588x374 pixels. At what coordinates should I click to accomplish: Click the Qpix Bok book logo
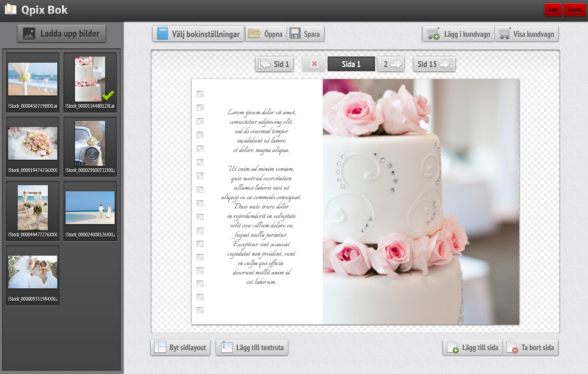pos(11,9)
